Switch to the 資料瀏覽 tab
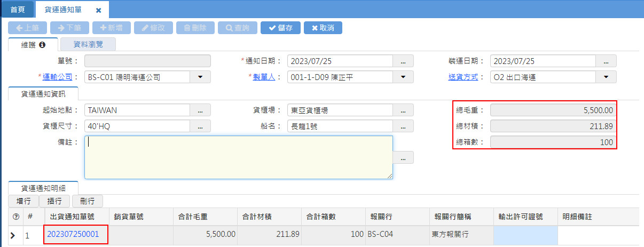Screen dimensions: 644x247 (x=88, y=45)
